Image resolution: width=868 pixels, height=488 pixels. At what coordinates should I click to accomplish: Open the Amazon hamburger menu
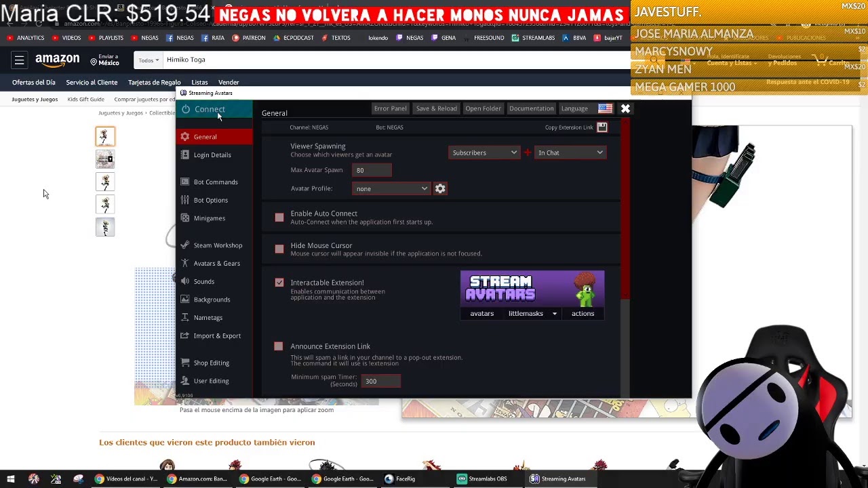click(19, 60)
